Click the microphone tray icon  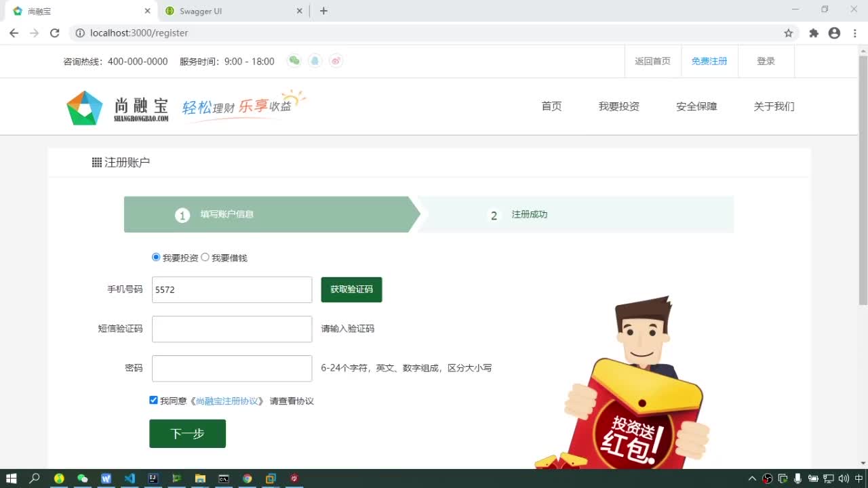[x=798, y=479]
